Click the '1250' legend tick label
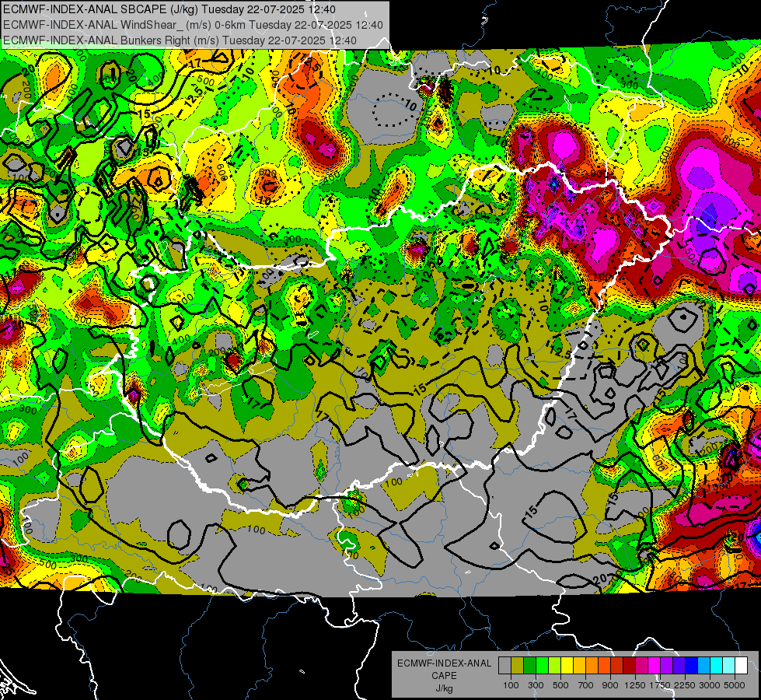Viewport: 761px width, 700px height. 635,685
